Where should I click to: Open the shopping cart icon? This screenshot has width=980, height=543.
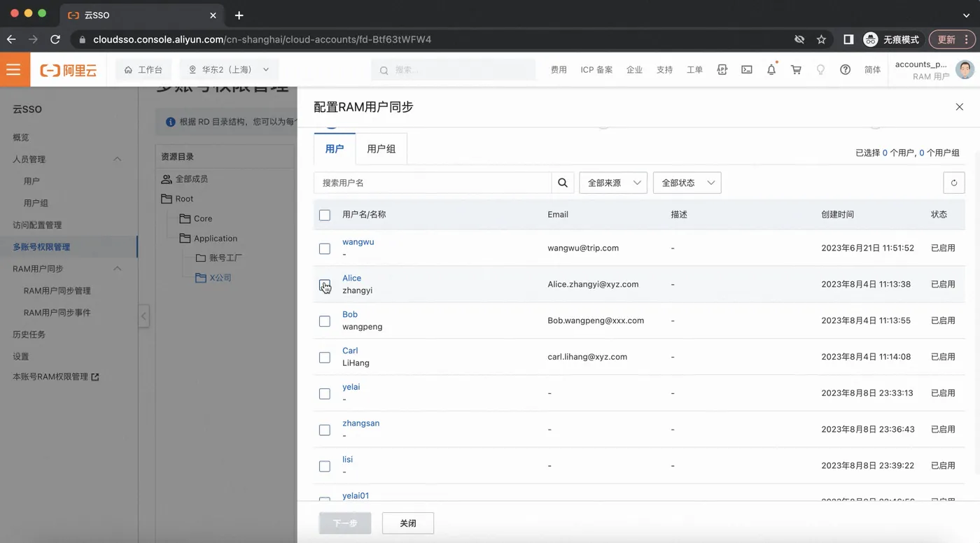[x=796, y=69]
